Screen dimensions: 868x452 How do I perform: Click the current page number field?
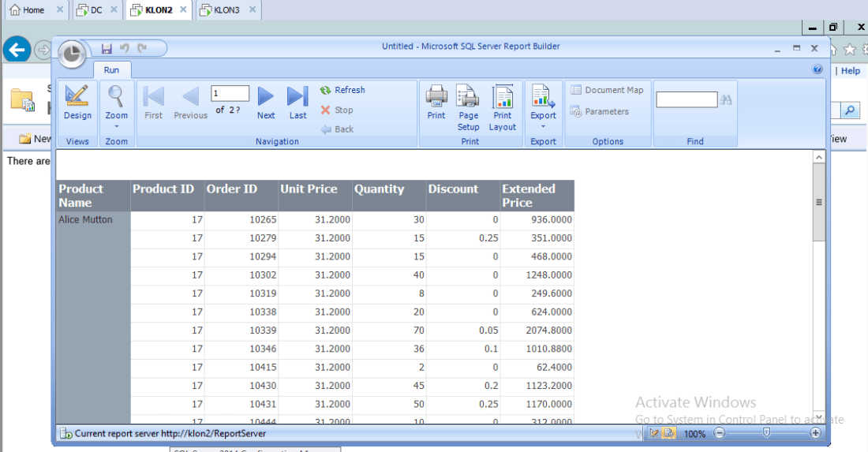click(230, 94)
